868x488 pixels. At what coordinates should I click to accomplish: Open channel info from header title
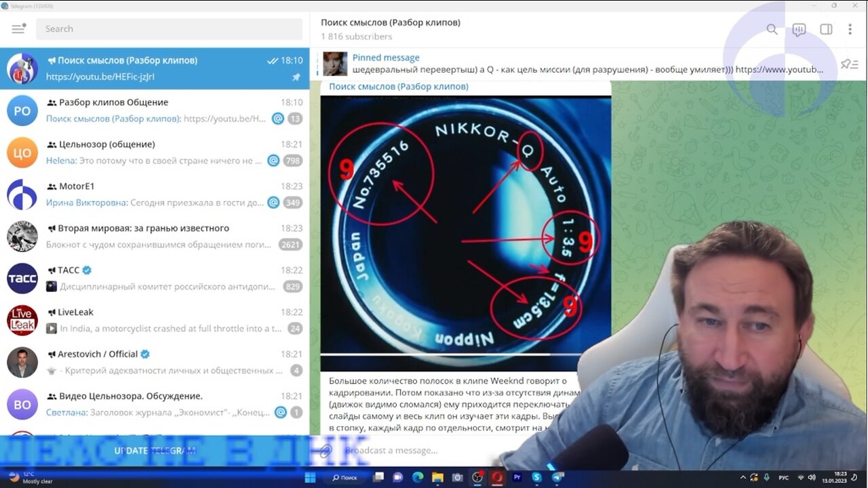pyautogui.click(x=391, y=22)
